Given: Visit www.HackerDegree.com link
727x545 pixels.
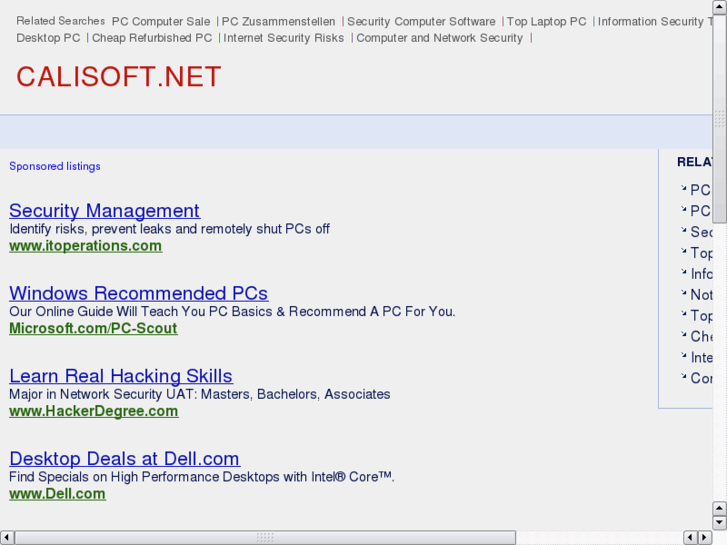Looking at the screenshot, I should pyautogui.click(x=94, y=411).
